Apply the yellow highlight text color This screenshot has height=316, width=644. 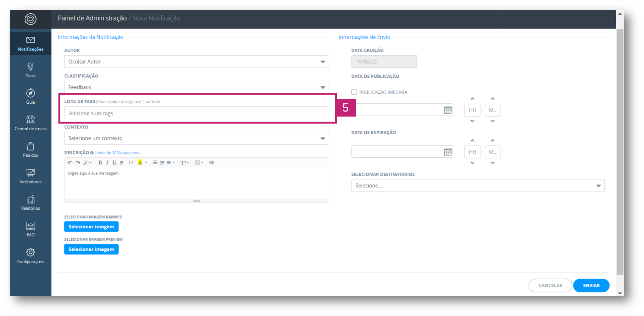140,162
